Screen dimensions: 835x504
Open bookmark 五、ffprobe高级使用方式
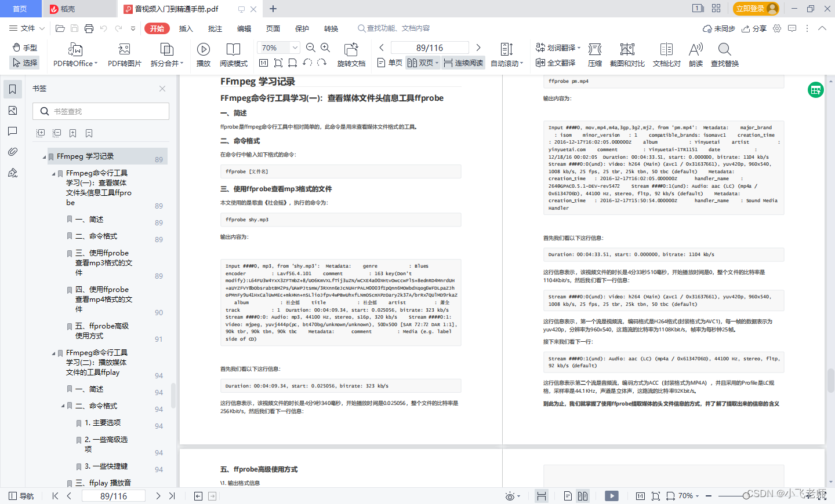(101, 331)
